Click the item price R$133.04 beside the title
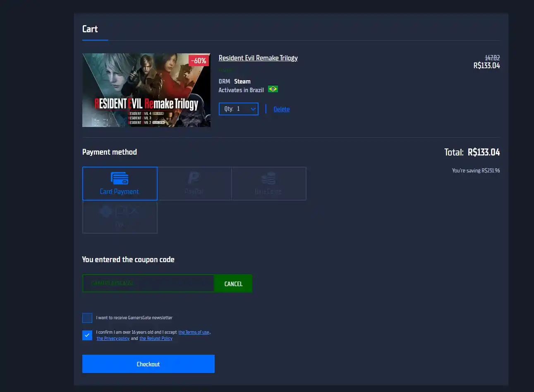 tap(486, 65)
